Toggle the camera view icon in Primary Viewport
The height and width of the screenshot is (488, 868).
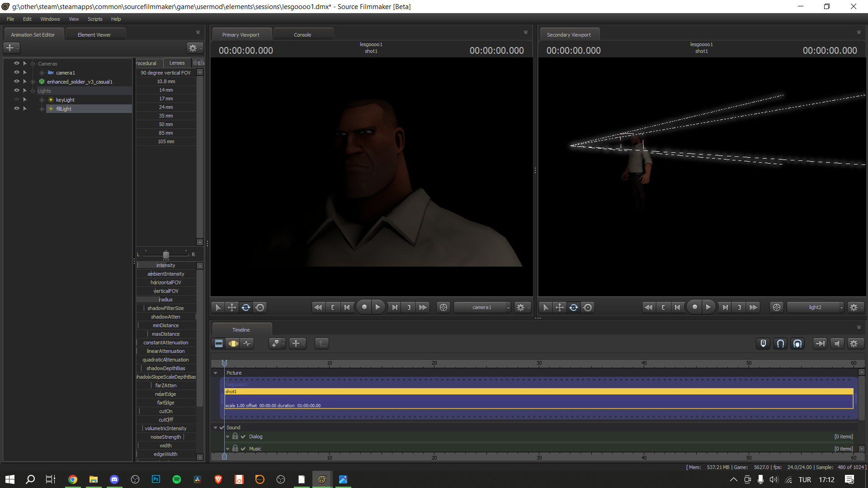(x=443, y=307)
